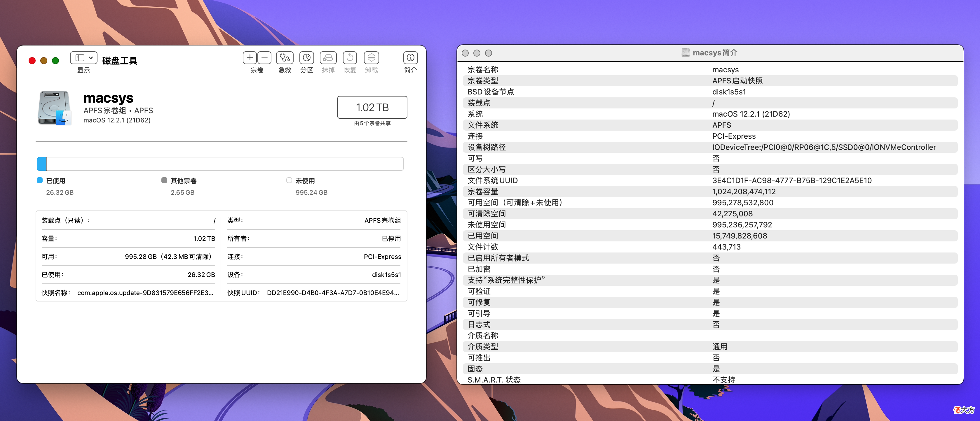This screenshot has width=980, height=421.
Task: Click the 26.32 GB value under 已使用 legend
Action: (60, 193)
